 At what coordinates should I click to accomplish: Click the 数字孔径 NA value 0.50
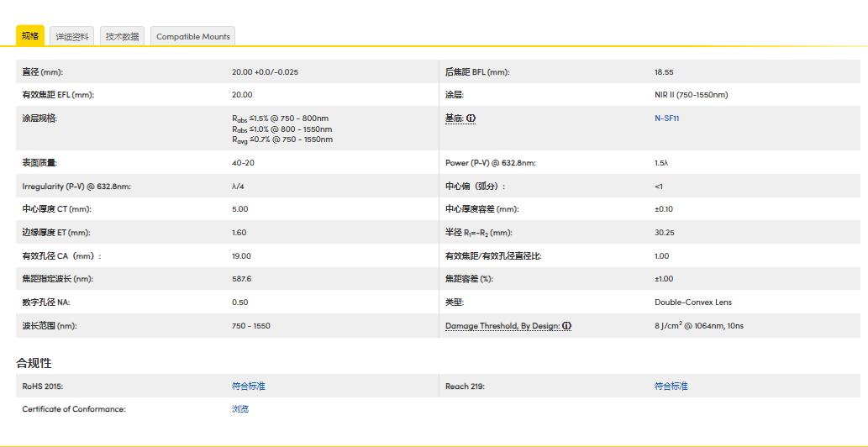[239, 302]
